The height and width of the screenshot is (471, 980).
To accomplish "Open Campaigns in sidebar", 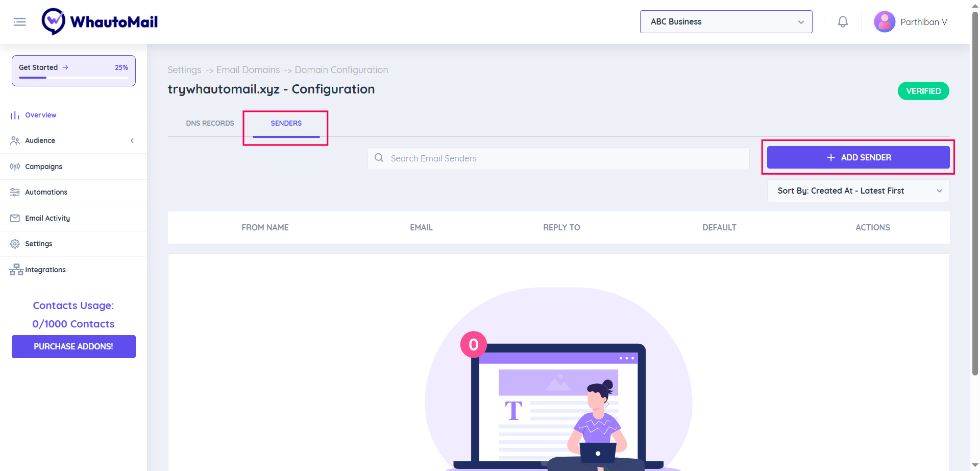I will [43, 167].
